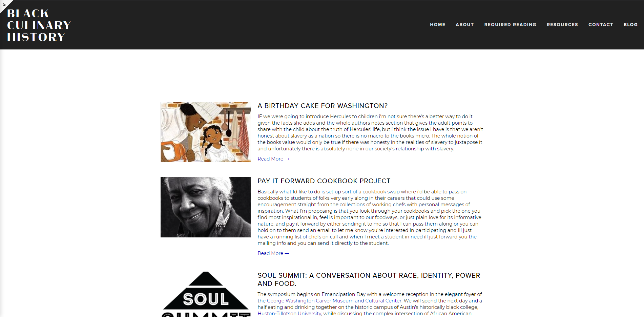
Task: Click Read More under the Pay It Forward post
Action: pos(270,253)
